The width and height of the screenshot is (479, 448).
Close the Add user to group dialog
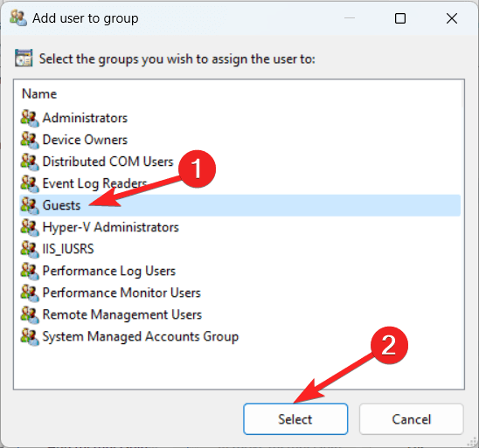(x=452, y=18)
